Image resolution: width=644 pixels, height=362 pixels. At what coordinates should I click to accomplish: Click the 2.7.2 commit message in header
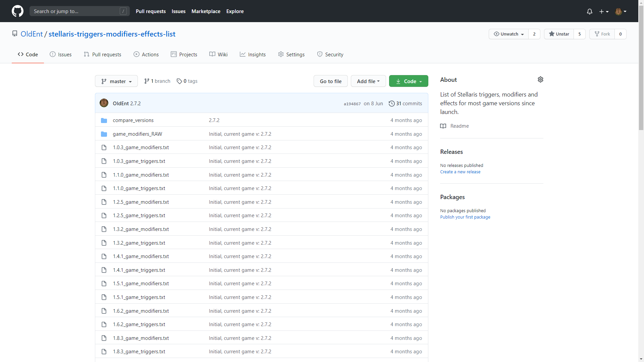click(x=136, y=104)
